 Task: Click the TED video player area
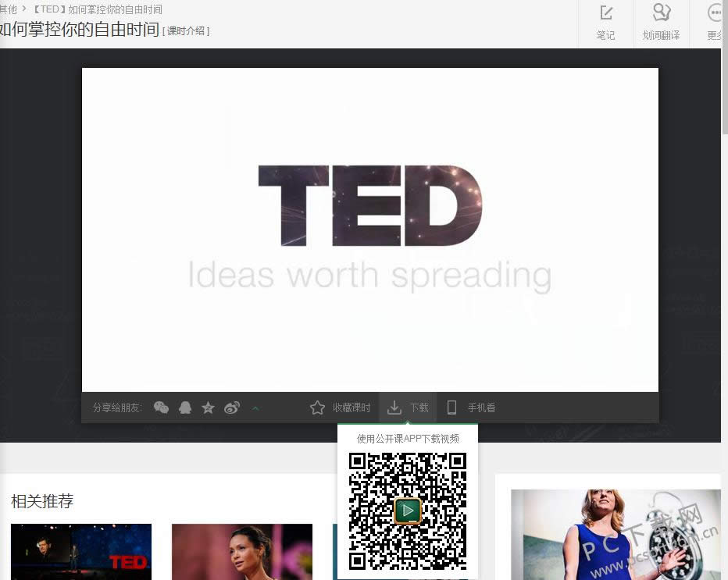pos(370,230)
